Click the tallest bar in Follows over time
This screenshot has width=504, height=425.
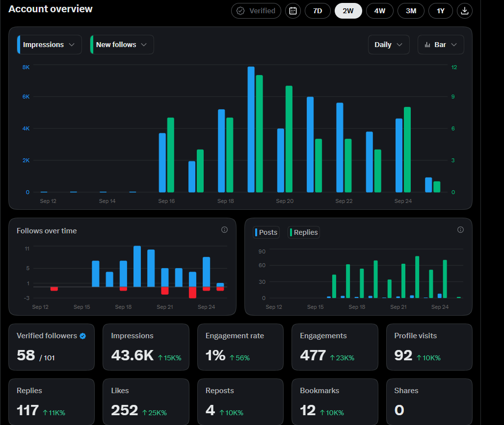(137, 266)
